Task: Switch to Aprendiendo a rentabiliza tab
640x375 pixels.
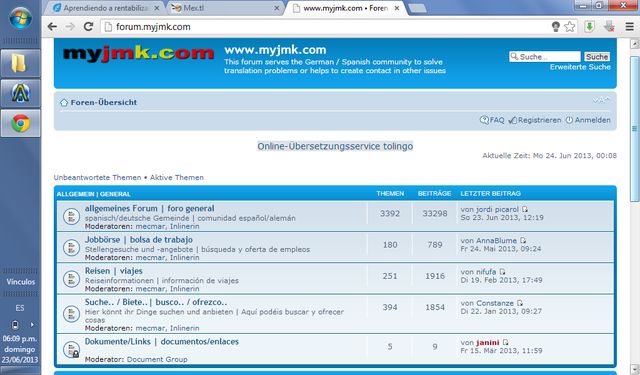Action: coord(106,8)
